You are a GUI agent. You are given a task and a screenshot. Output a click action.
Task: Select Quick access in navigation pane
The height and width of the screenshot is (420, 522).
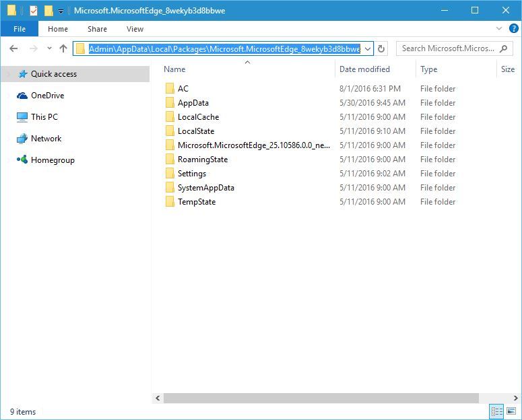point(75,74)
